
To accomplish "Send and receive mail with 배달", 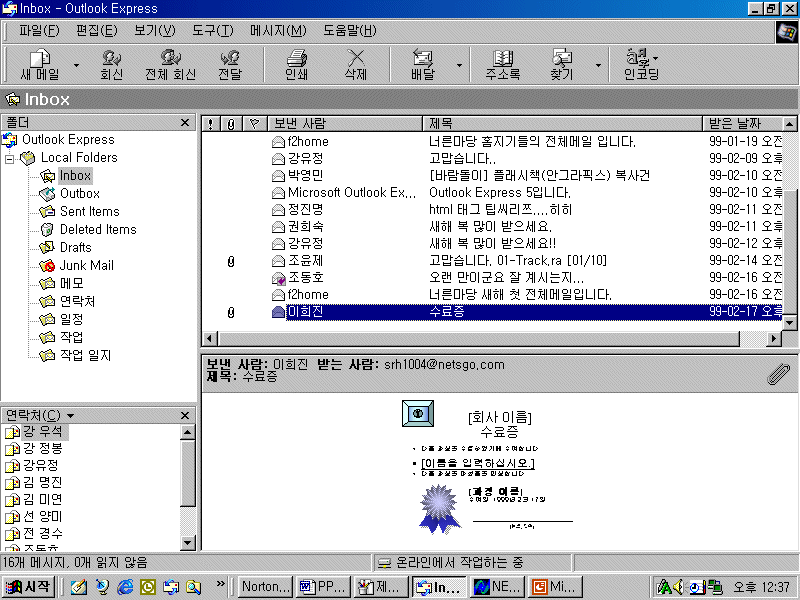I will [423, 65].
